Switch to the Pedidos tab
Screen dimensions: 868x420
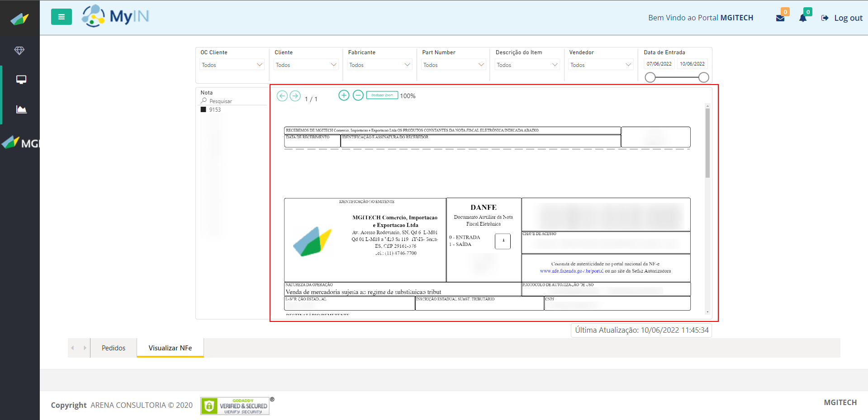(x=114, y=348)
